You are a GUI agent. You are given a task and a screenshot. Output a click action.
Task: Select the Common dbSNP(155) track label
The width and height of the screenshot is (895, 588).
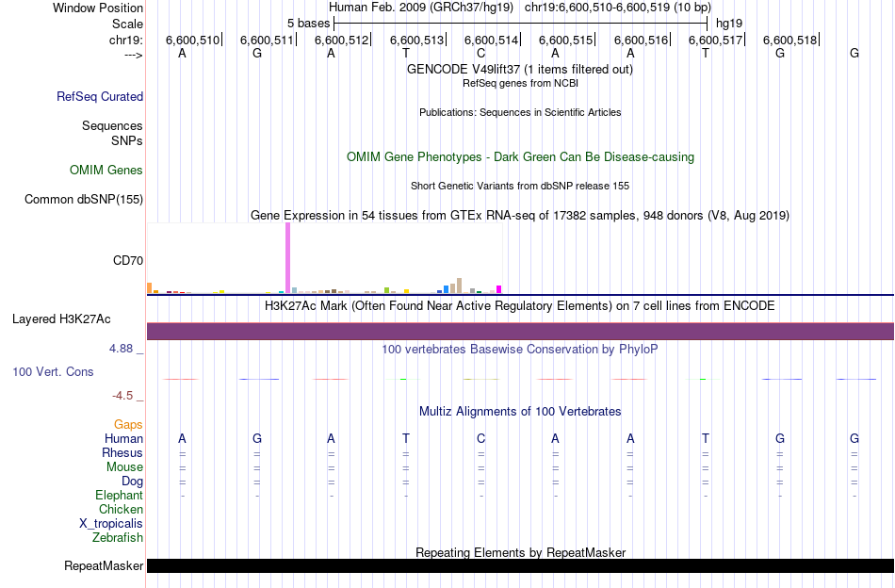[83, 199]
